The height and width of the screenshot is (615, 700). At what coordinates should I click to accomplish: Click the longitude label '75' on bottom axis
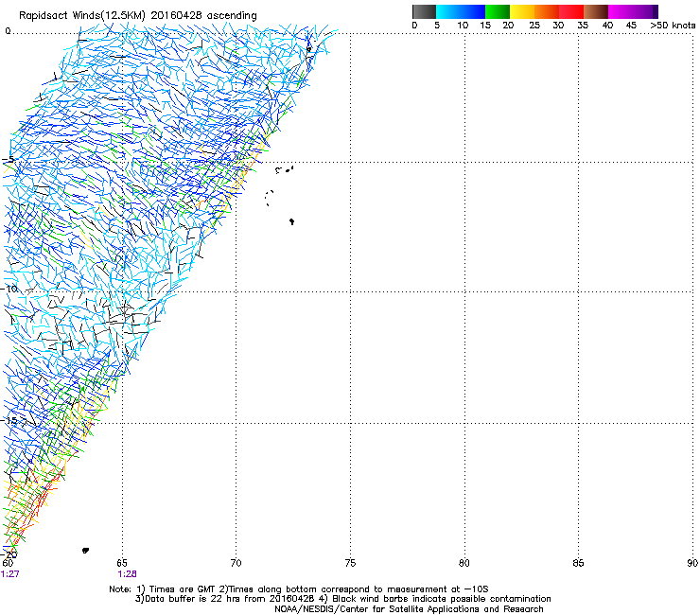pyautogui.click(x=350, y=563)
